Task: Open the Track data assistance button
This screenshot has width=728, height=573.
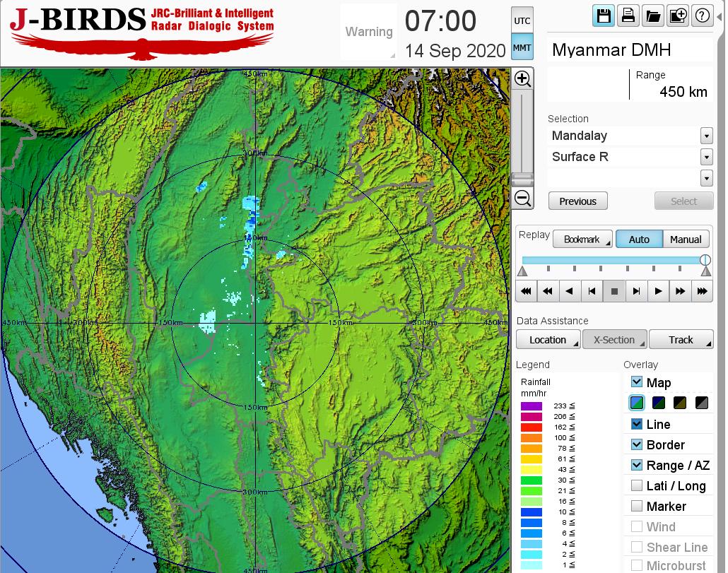Action: tap(681, 340)
